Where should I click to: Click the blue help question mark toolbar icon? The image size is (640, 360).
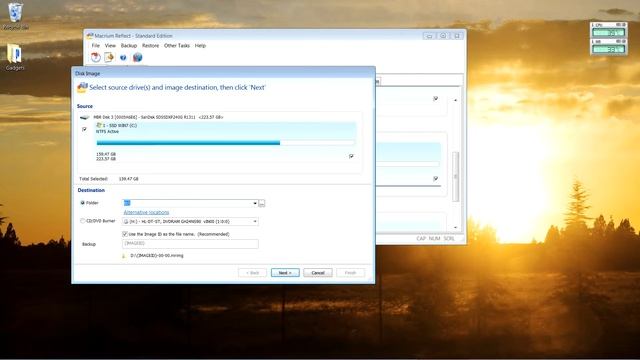123,58
